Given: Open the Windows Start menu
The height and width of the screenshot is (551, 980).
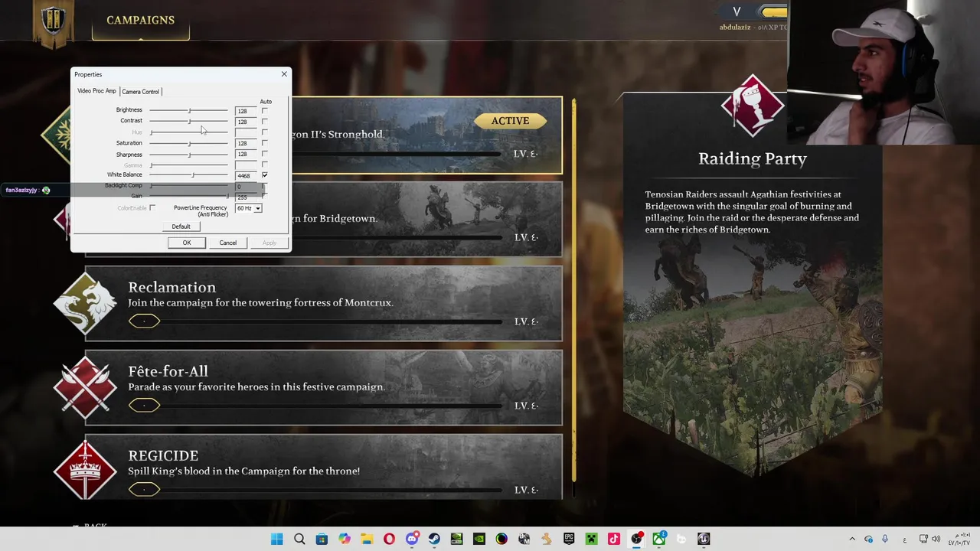Looking at the screenshot, I should pos(277,539).
